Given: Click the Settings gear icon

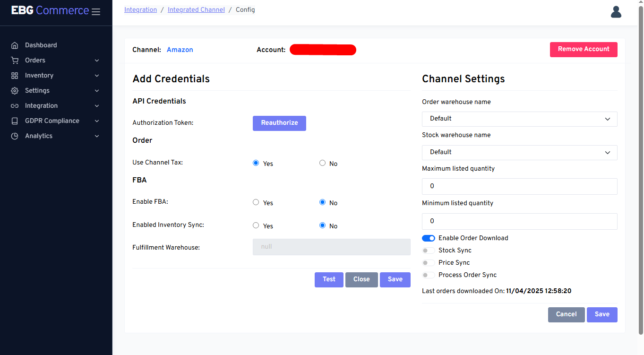Looking at the screenshot, I should coord(15,91).
